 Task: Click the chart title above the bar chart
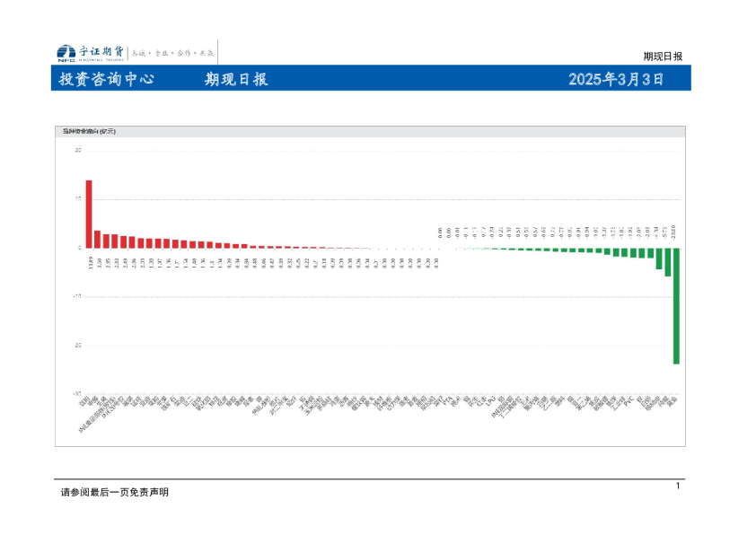click(89, 132)
